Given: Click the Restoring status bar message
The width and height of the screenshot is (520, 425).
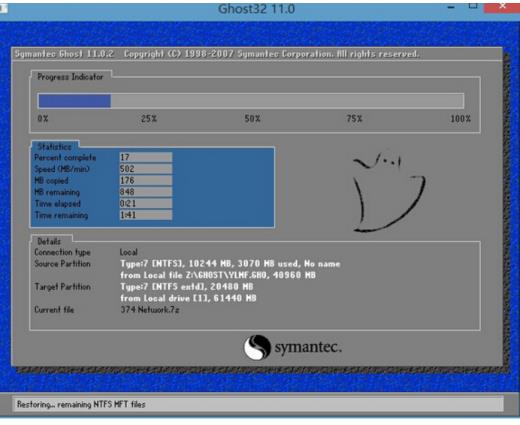Looking at the screenshot, I should 81,404.
